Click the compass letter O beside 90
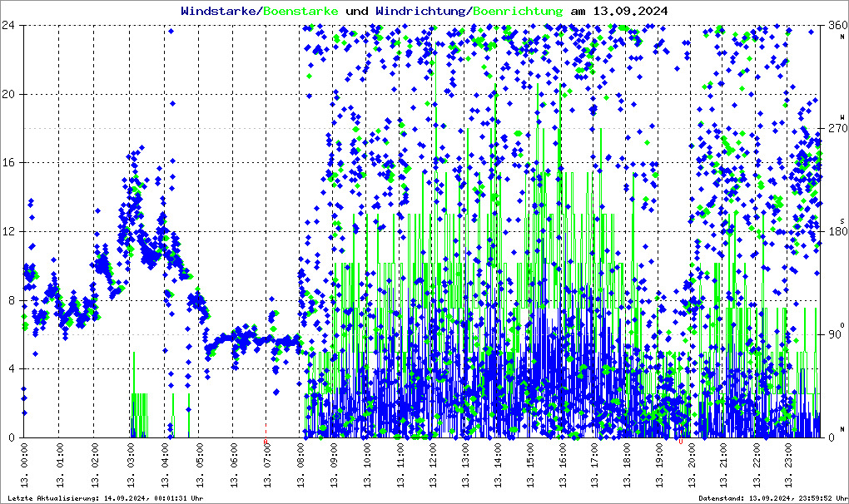849x504 pixels. click(x=842, y=324)
